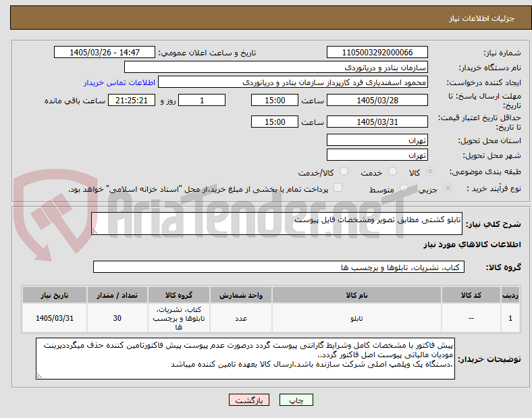This screenshot has width=532, height=418.
Task: Click the response deadline time 15:00 field
Action: 275,100
